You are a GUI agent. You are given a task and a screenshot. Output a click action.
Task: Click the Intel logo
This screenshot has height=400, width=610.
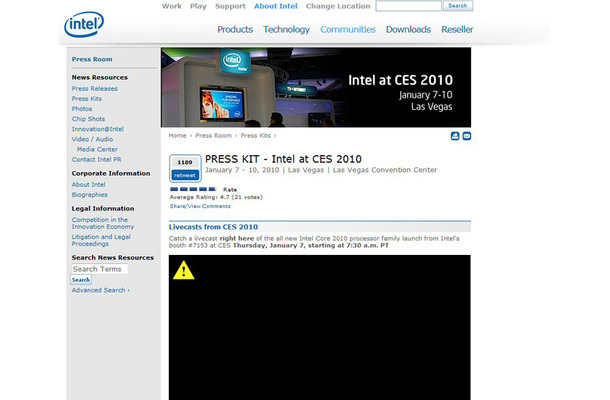pyautogui.click(x=84, y=24)
